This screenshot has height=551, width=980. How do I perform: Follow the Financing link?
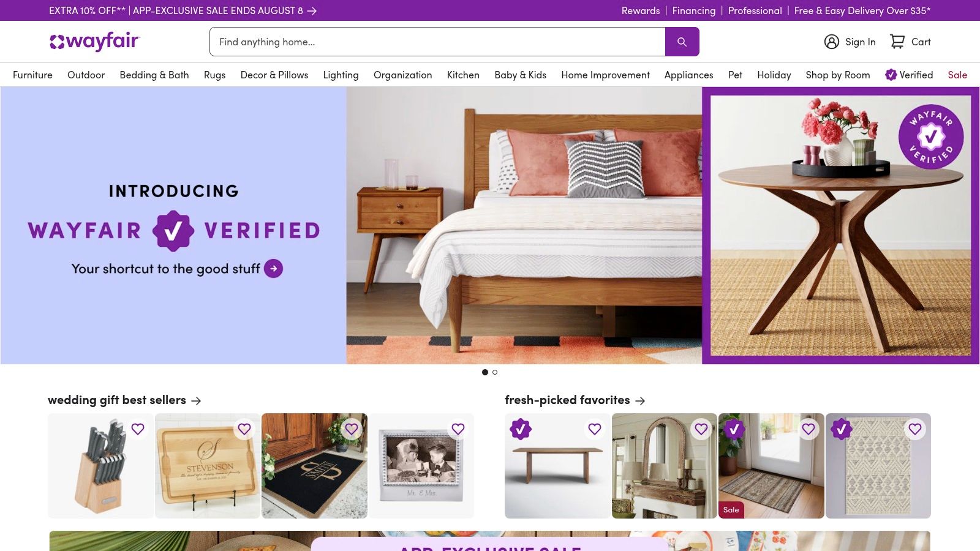point(694,10)
